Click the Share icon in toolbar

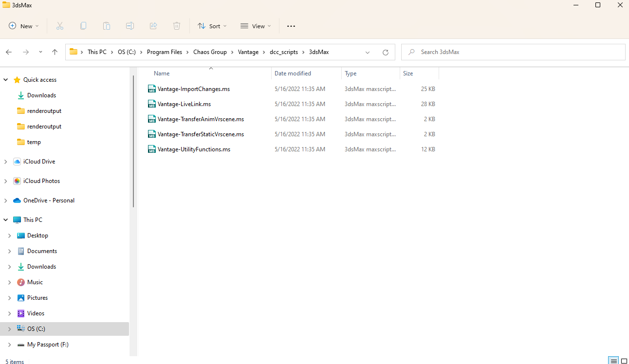pos(153,26)
